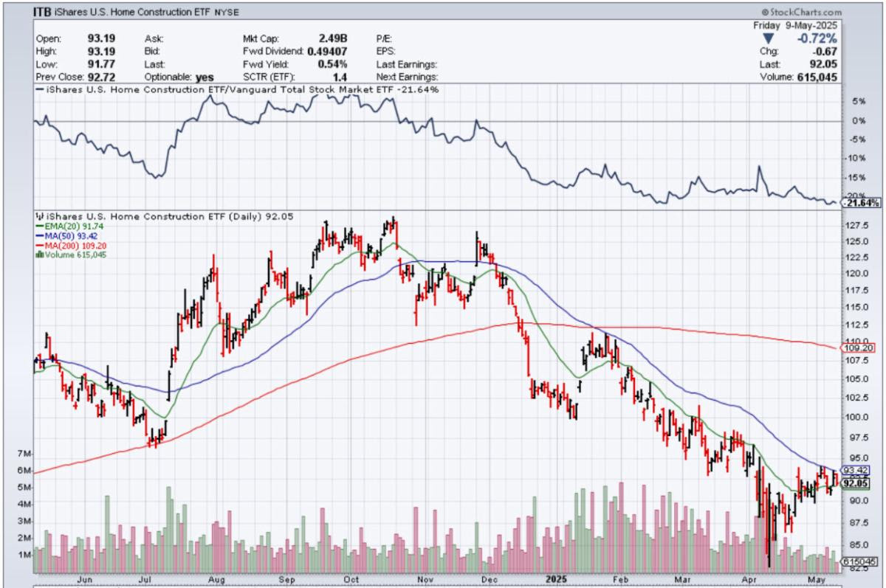The width and height of the screenshot is (886, 588).
Task: Click the Ask label
Action: [153, 38]
